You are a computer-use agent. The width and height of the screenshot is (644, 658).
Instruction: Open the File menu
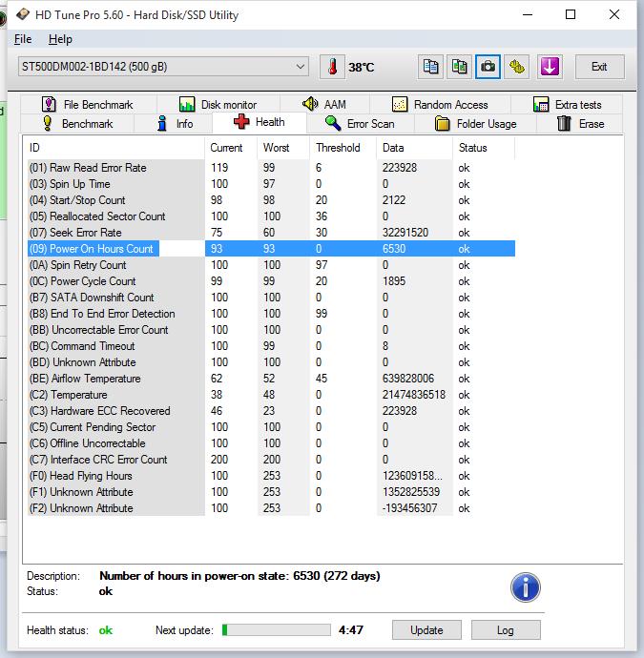[23, 39]
